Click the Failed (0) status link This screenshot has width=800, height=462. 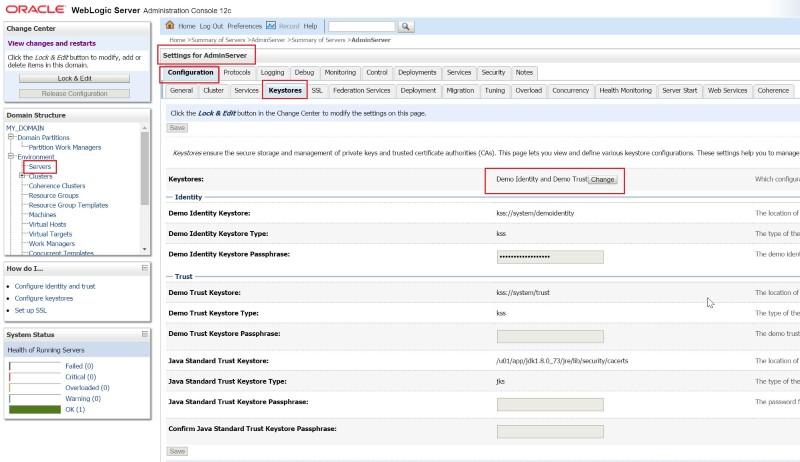tap(79, 366)
